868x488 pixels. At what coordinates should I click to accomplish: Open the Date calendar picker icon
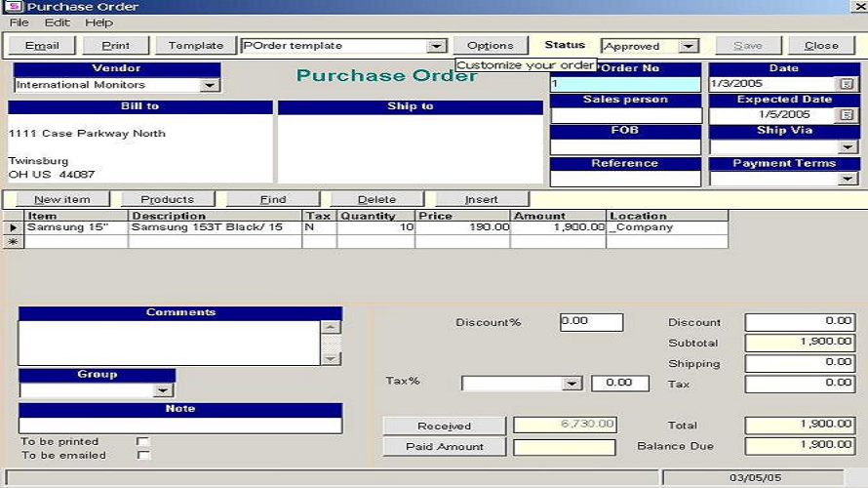coord(847,84)
